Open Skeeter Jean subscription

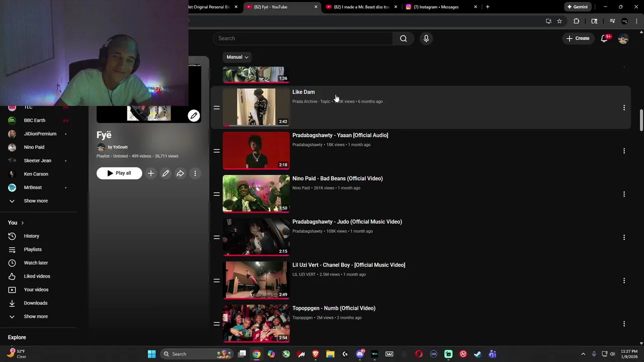(38, 161)
